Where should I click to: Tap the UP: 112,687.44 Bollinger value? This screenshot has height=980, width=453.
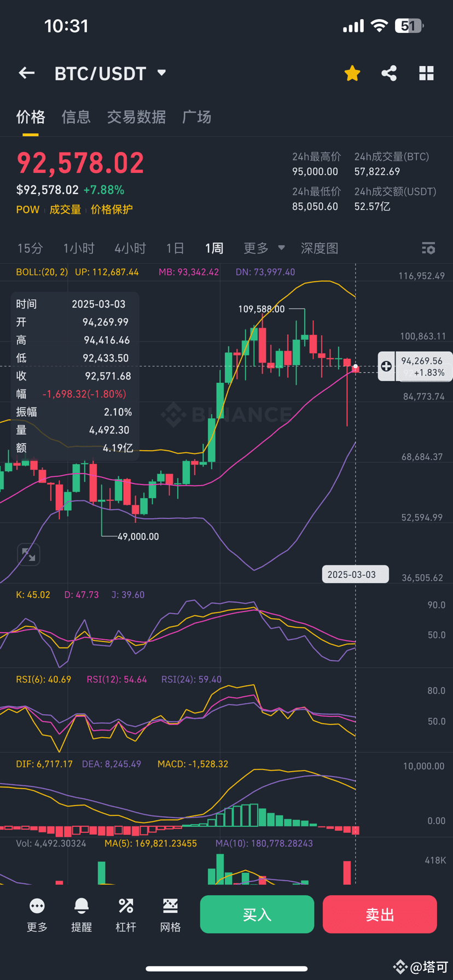click(x=107, y=272)
